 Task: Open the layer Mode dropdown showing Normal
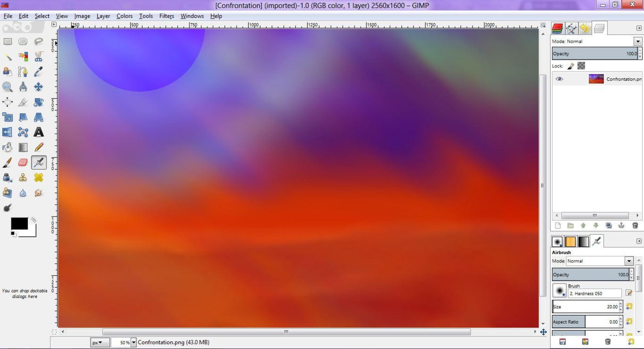point(638,41)
